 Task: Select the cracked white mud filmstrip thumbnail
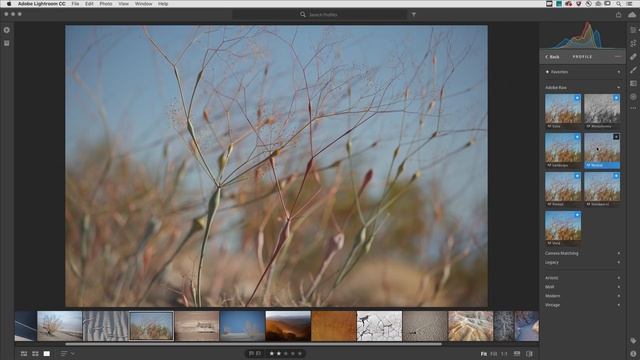379,326
